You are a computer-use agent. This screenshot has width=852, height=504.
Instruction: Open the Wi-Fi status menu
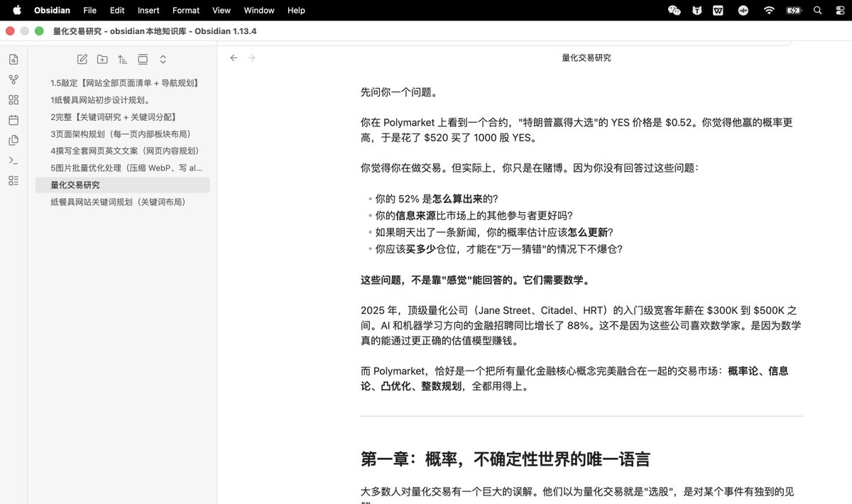point(769,10)
